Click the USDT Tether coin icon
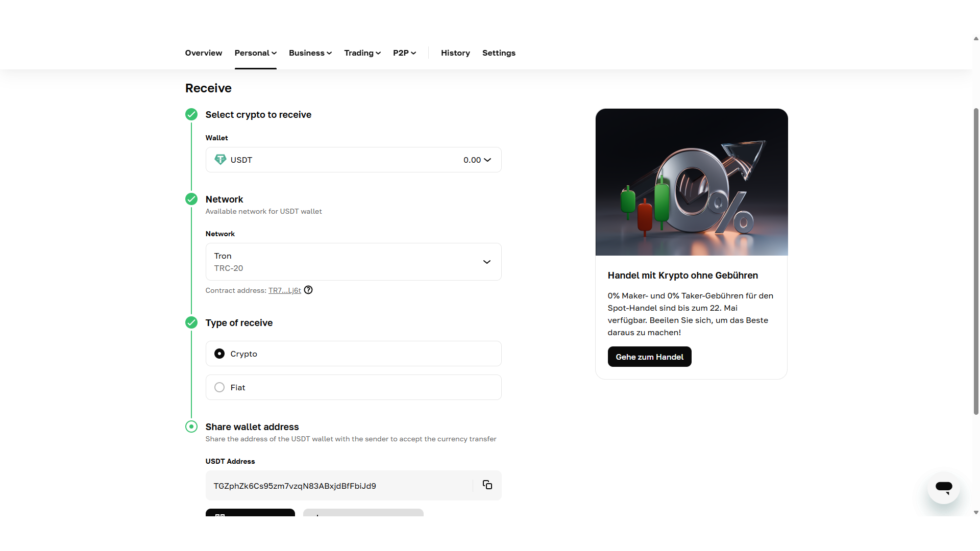This screenshot has width=980, height=551. tap(220, 160)
